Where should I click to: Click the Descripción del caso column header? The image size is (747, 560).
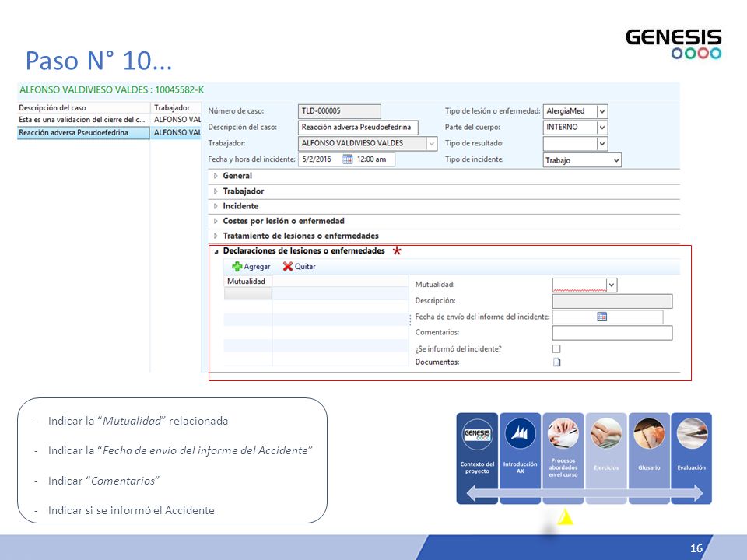[x=83, y=107]
